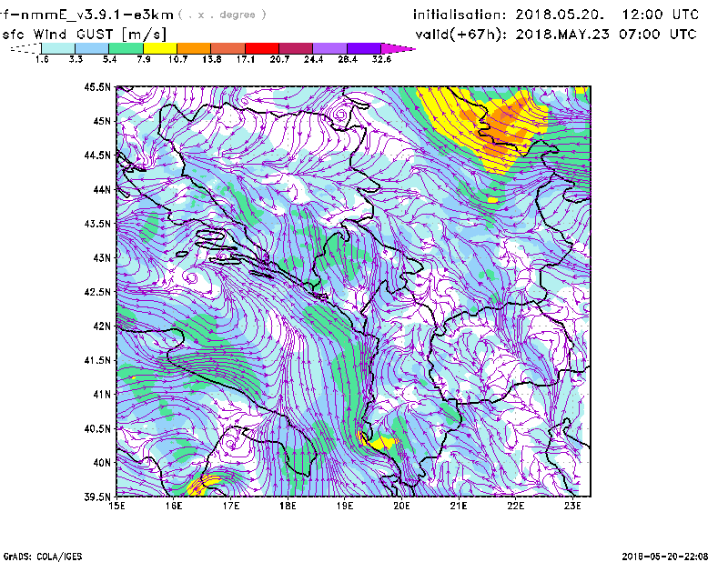Select the yellow legend swatch after 7.9

tap(160, 48)
